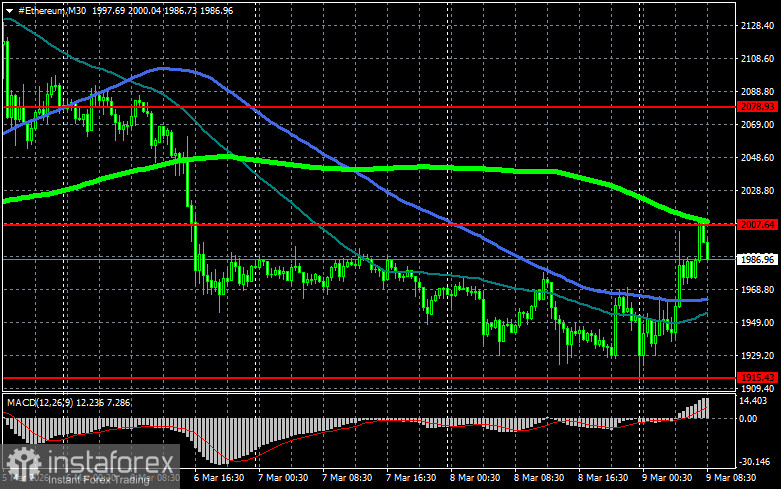781x489 pixels.
Task: Click the 6 Mar 16:30 time label
Action: coord(219,478)
